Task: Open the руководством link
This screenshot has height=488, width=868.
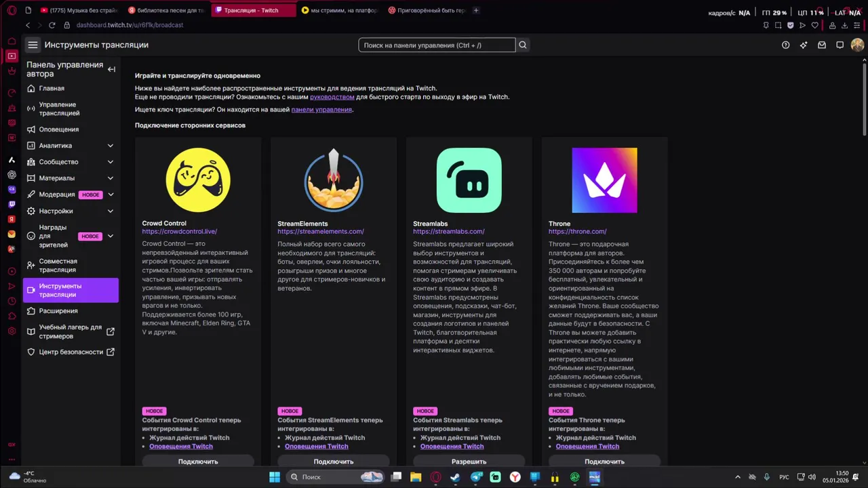Action: coord(332,97)
